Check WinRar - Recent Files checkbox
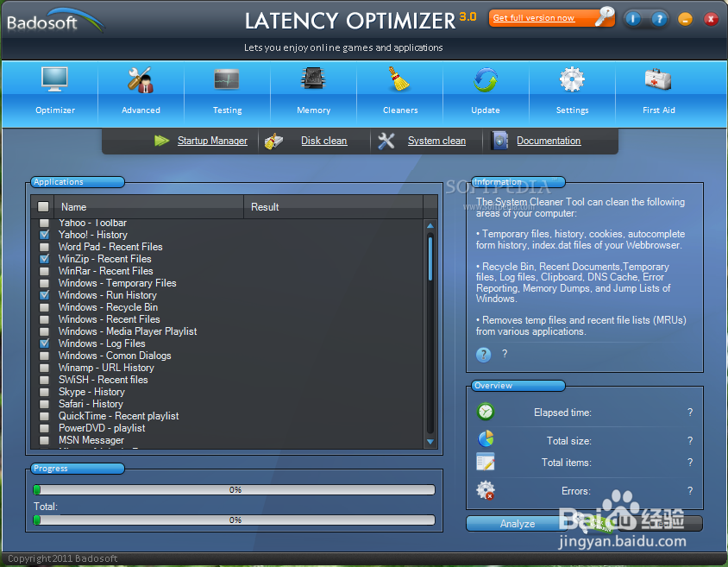This screenshot has height=567, width=728. click(x=45, y=271)
